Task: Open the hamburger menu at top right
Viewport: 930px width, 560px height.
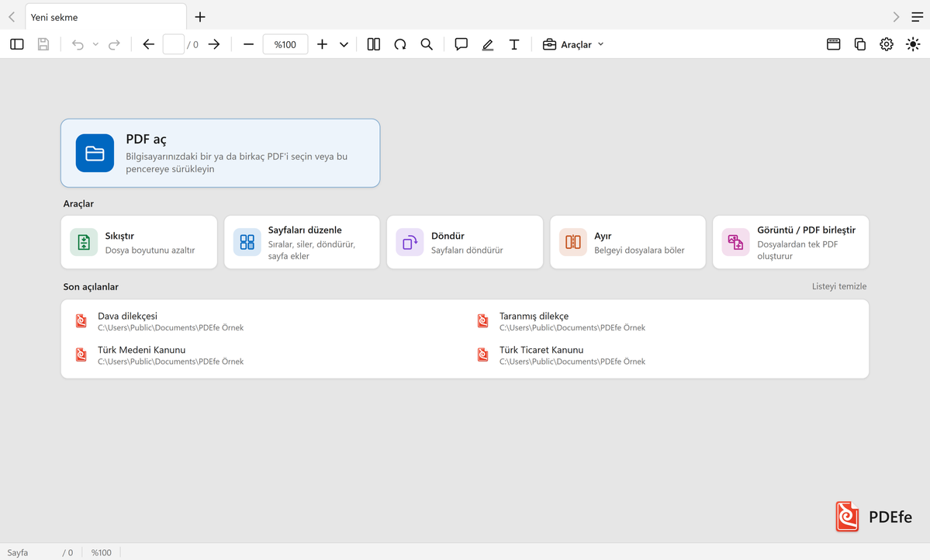Action: (x=917, y=17)
